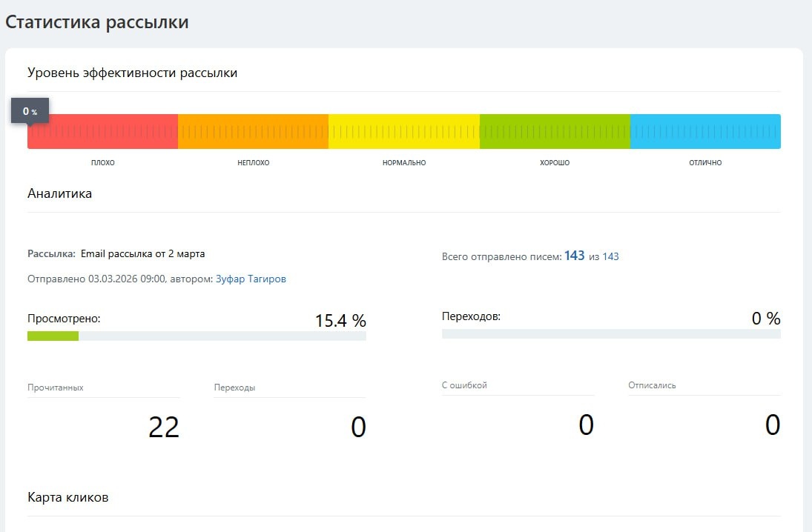
Task: Open author link Зуфар Тагиров
Action: point(251,279)
